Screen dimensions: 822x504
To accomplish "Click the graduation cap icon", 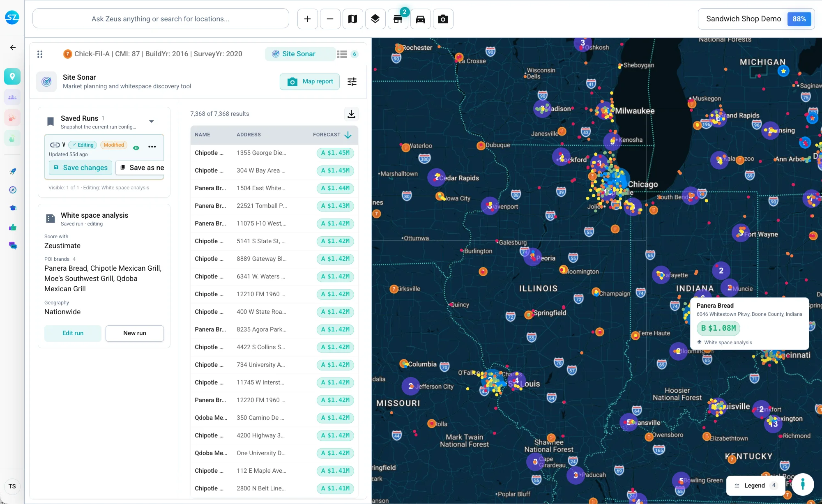I will (13, 208).
